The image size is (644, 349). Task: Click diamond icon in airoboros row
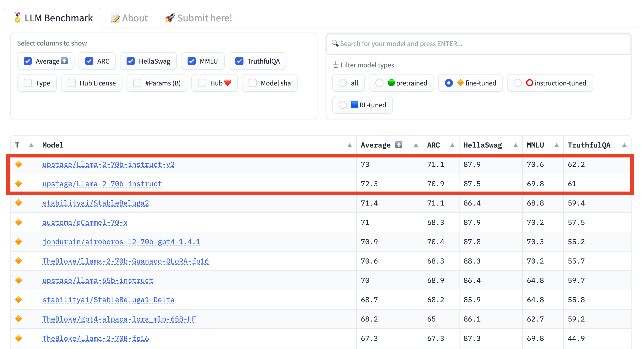coord(19,242)
